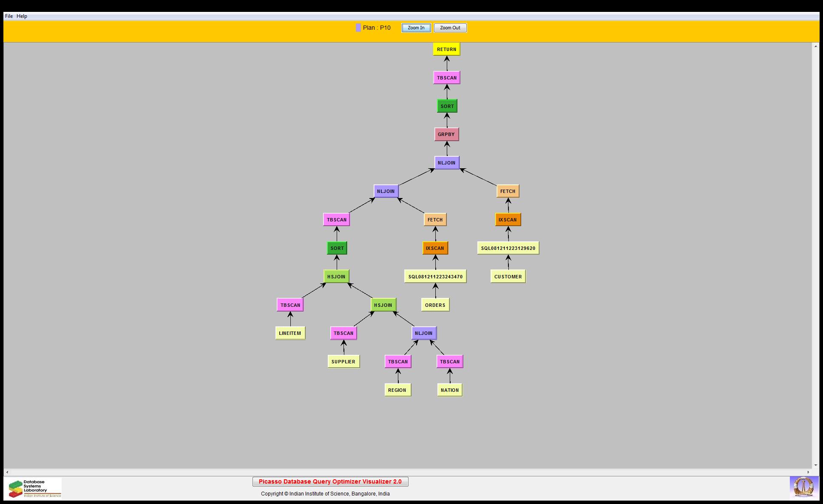
Task: Select the SUPPLIER table node
Action: pyautogui.click(x=343, y=362)
